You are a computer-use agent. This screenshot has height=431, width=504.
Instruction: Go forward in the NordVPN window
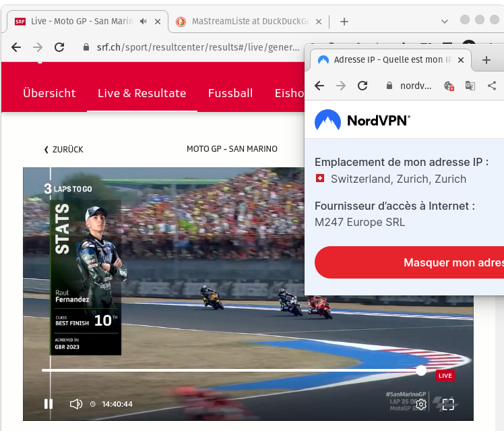(x=341, y=86)
